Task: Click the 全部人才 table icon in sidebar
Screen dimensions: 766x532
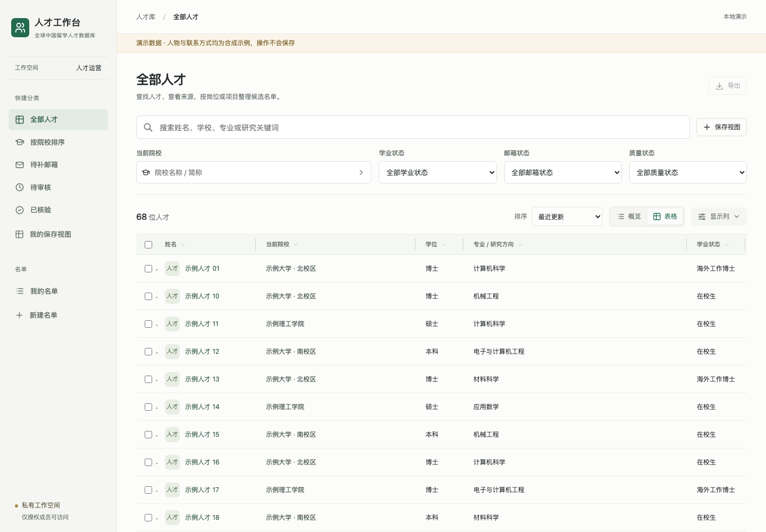Action: 20,120
